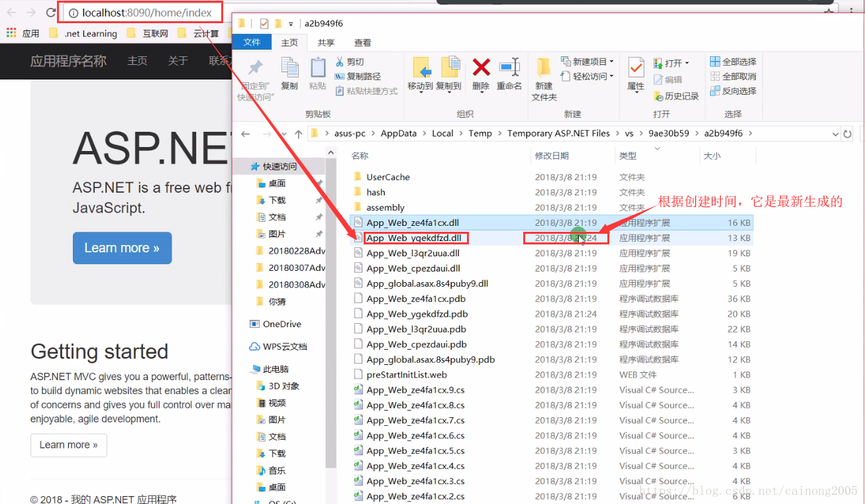Click 主页 in webpage navbar
Viewport: 865px width, 504px height.
137,61
